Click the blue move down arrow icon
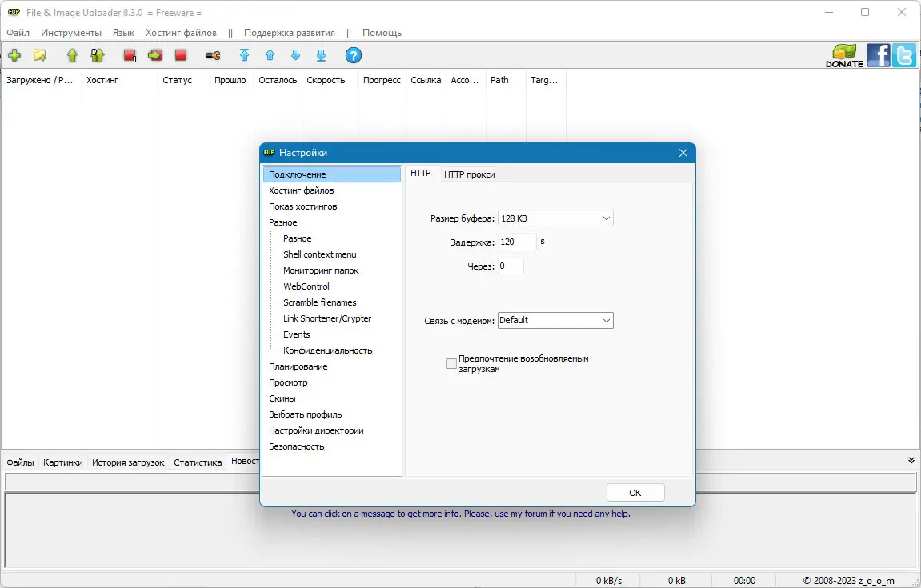Screen dimensions: 921x588 [295, 55]
